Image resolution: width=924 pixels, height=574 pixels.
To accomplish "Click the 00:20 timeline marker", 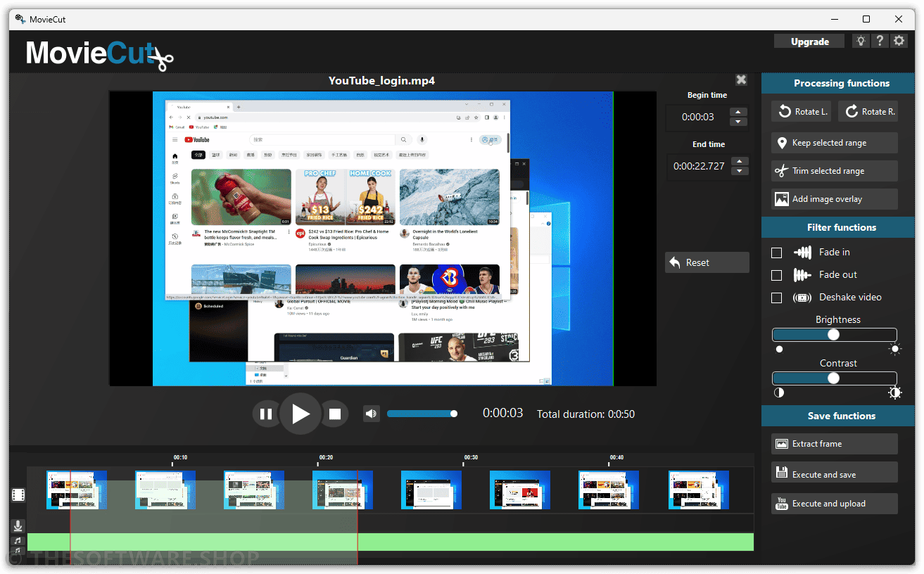I will [x=325, y=458].
